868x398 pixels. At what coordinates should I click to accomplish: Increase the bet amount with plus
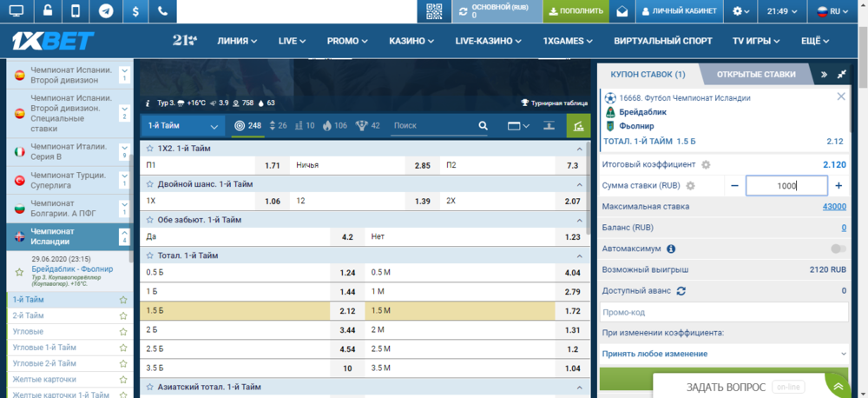click(838, 186)
